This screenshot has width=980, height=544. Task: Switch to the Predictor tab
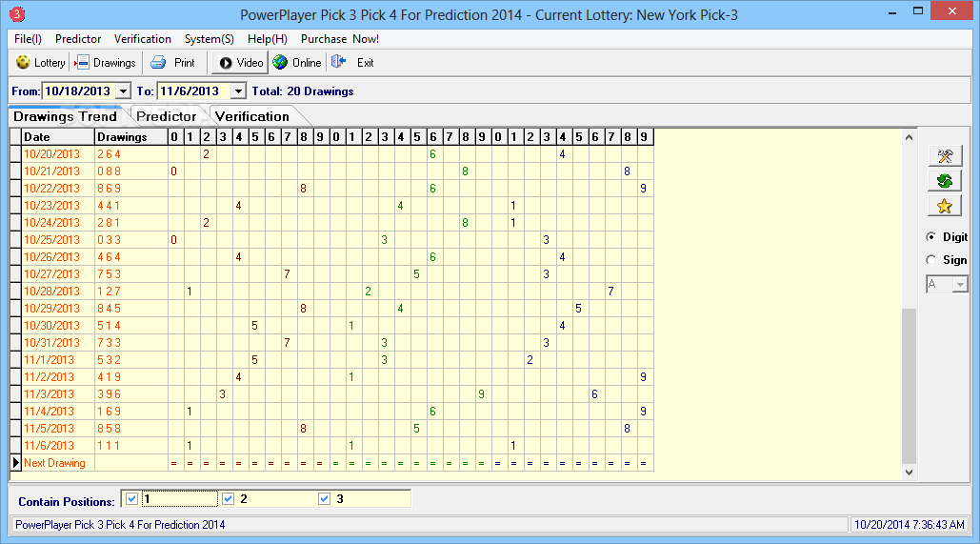click(167, 116)
